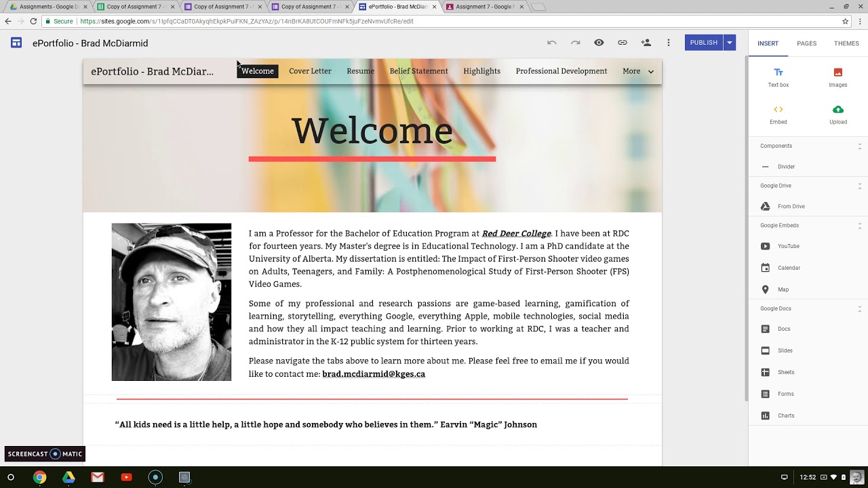Switch to the Themes tab
Image resolution: width=868 pixels, height=488 pixels.
pos(846,43)
